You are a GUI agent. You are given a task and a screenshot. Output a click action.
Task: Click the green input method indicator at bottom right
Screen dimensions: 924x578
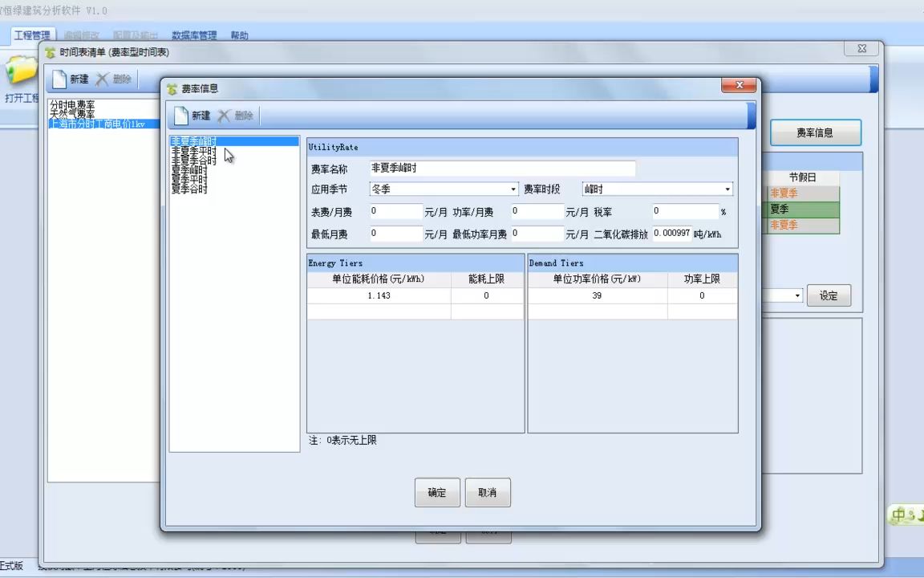(900, 515)
